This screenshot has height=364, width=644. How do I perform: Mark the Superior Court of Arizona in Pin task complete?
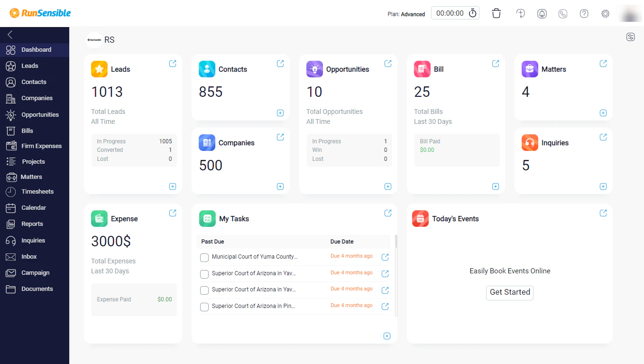pos(204,307)
